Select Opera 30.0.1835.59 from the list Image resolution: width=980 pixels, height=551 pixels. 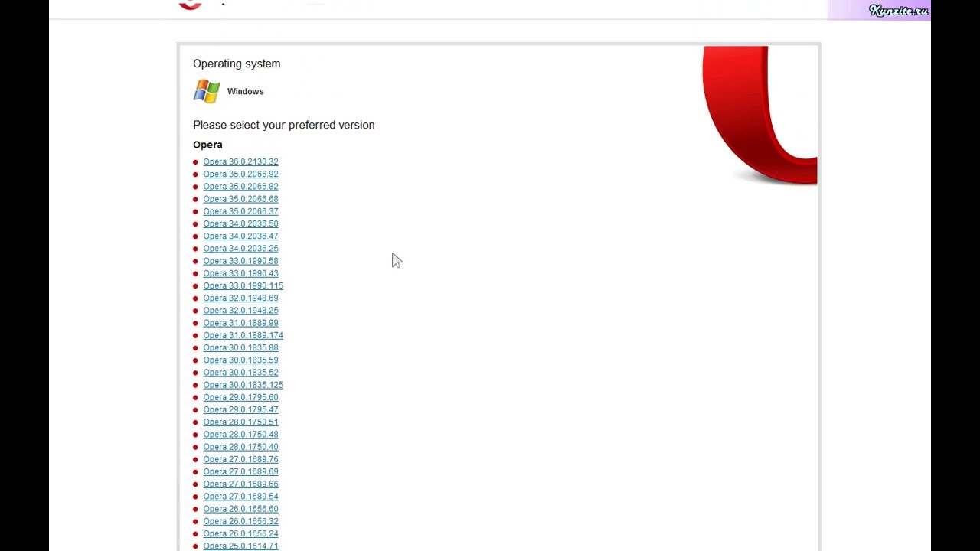tap(240, 360)
